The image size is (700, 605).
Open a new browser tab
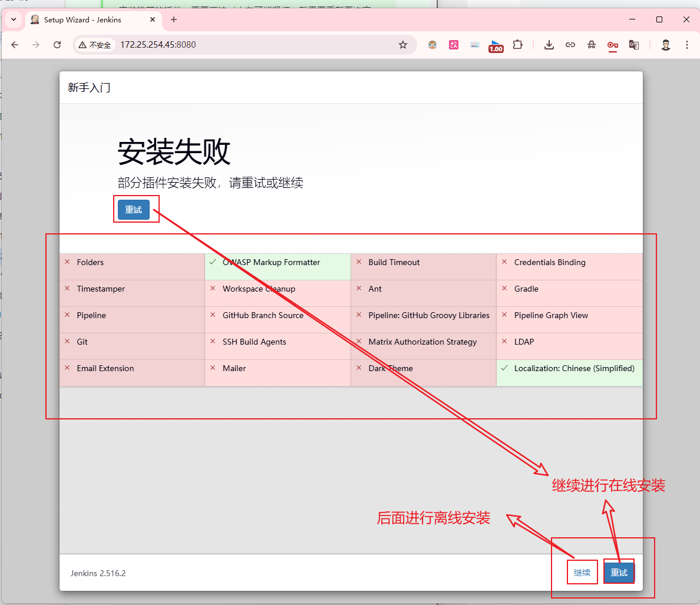click(174, 19)
